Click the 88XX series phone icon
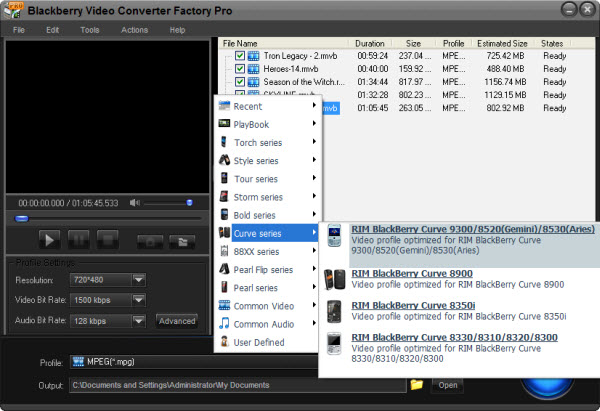The width and height of the screenshot is (600, 411). [225, 251]
